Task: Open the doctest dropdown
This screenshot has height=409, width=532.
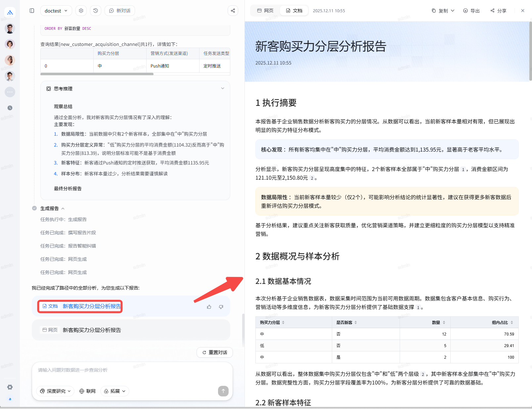Action: (x=56, y=11)
